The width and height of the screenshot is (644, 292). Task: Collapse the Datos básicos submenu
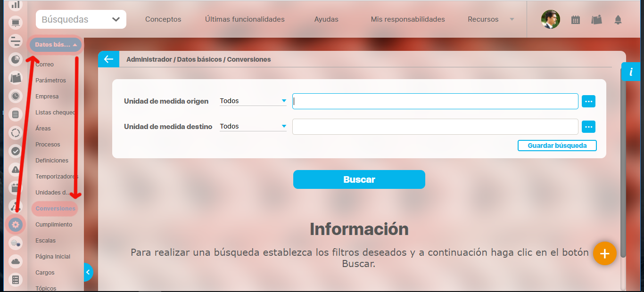tap(56, 45)
